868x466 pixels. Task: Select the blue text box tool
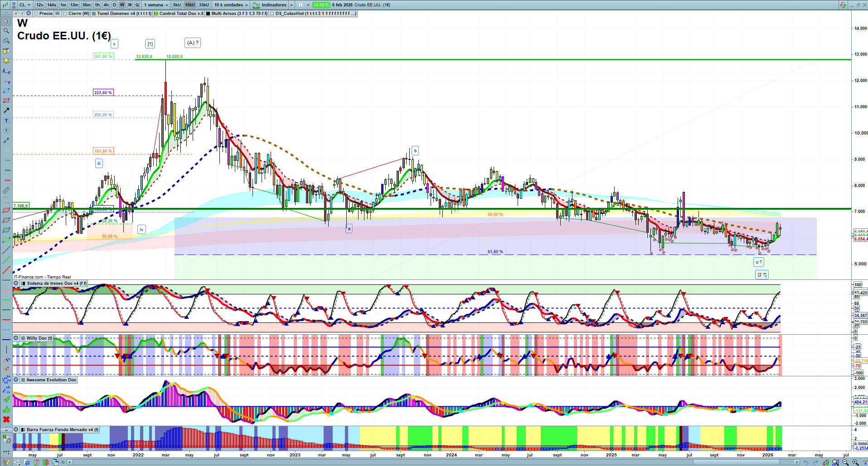coord(6,120)
